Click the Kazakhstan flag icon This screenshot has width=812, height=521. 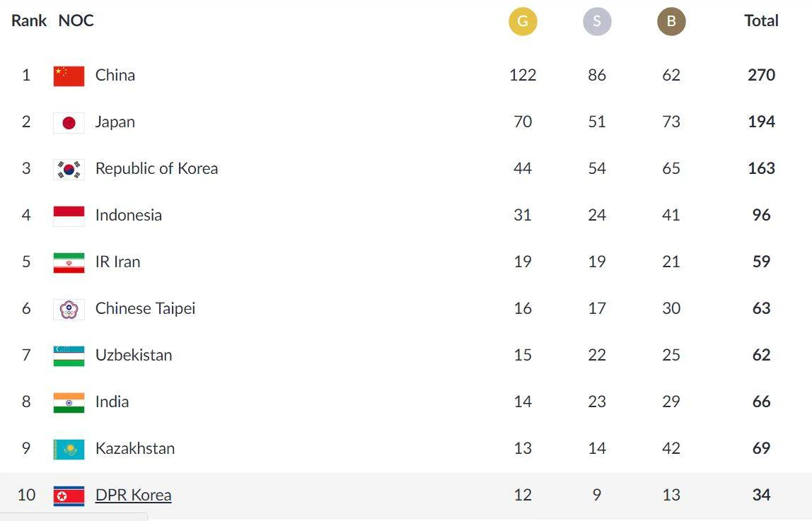[x=69, y=450]
